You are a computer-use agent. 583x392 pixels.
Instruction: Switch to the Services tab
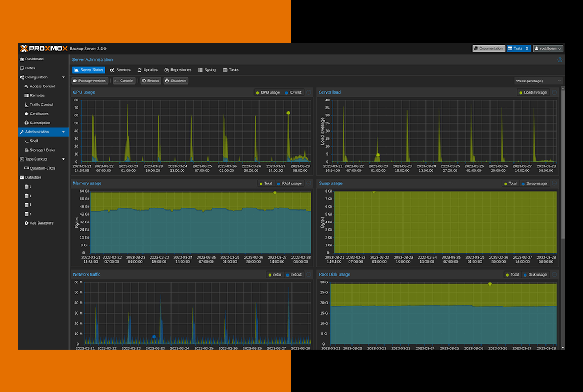(x=120, y=70)
